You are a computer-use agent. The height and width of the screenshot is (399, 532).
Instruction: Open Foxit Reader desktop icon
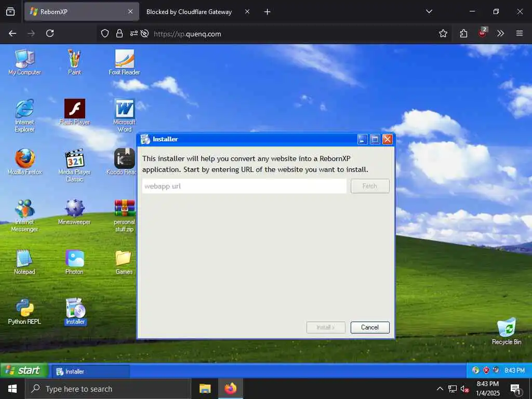[124, 62]
